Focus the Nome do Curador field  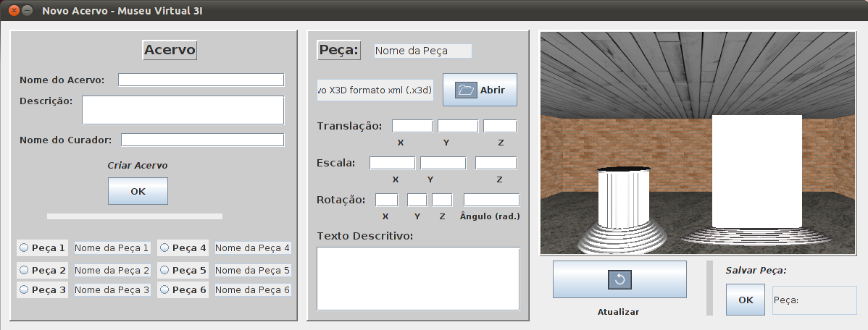(x=203, y=140)
